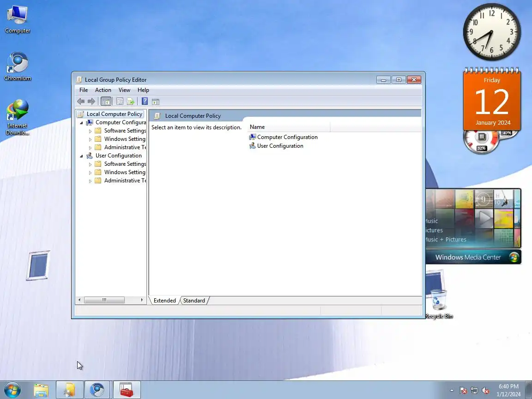Maximize the Local Group Policy Editor window
Image resolution: width=532 pixels, height=399 pixels.
[399, 80]
